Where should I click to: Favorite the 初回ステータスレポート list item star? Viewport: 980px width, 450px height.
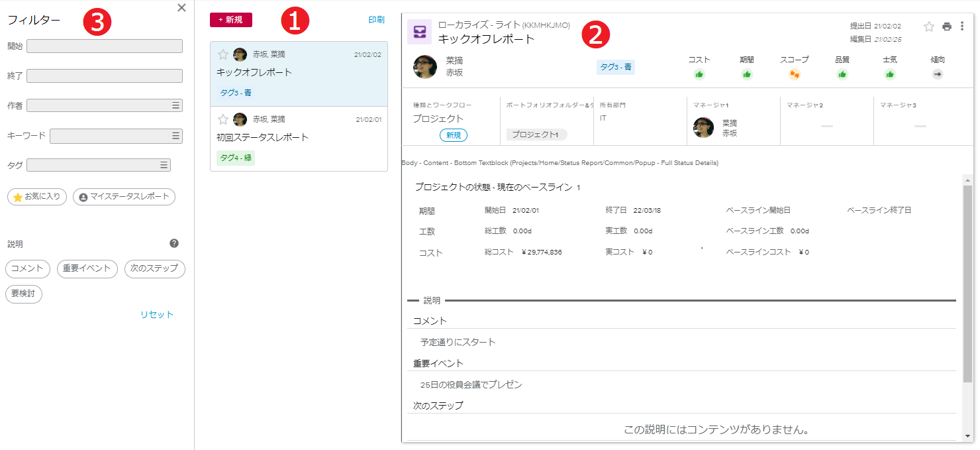coord(223,119)
